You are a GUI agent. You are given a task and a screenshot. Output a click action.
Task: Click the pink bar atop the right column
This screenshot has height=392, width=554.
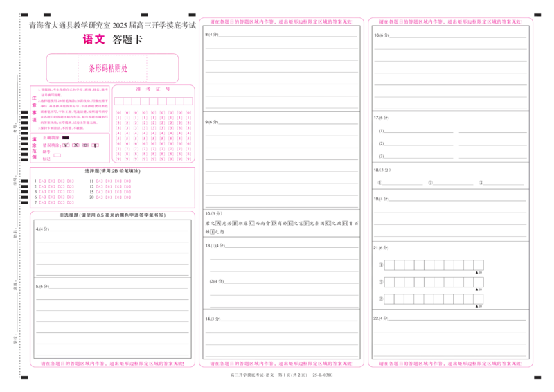tap(452, 22)
